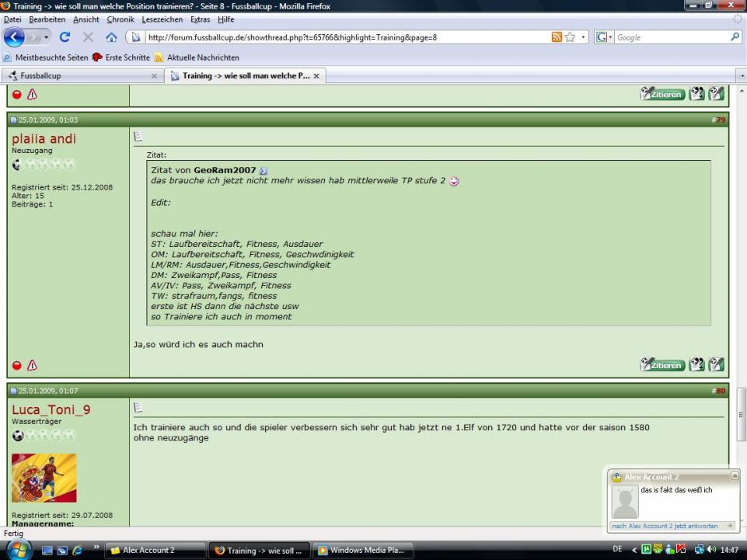View original post arrow next to GeoRam2007
The image size is (747, 560).
coord(263,171)
